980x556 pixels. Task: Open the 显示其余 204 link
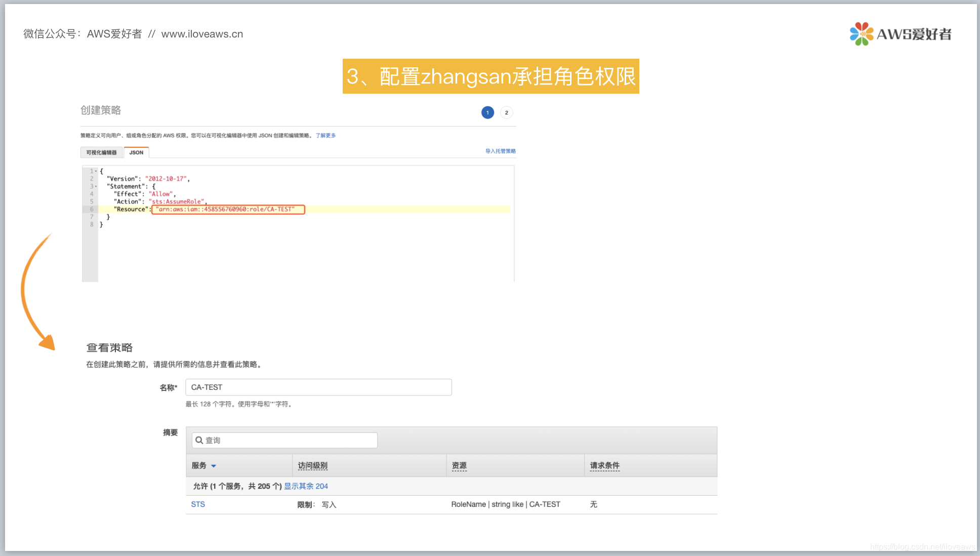tap(306, 486)
